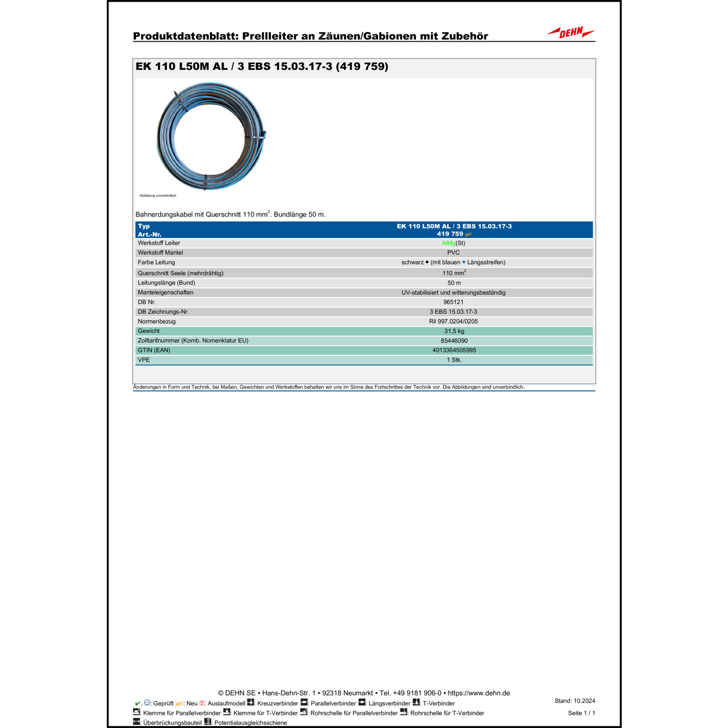Click the 'Seite 1 / 1' page indicator
Screen dimensions: 728x728
581,713
